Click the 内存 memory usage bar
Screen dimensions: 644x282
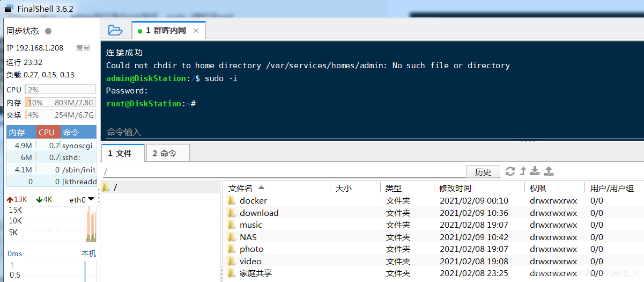(60, 102)
